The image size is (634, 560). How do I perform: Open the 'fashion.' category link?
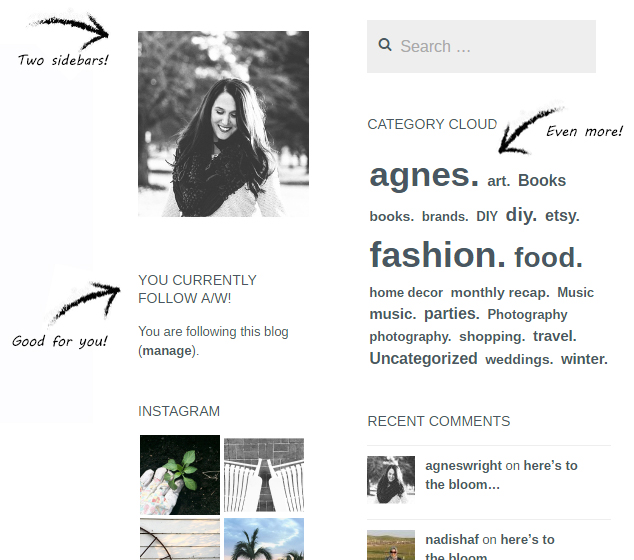click(437, 254)
